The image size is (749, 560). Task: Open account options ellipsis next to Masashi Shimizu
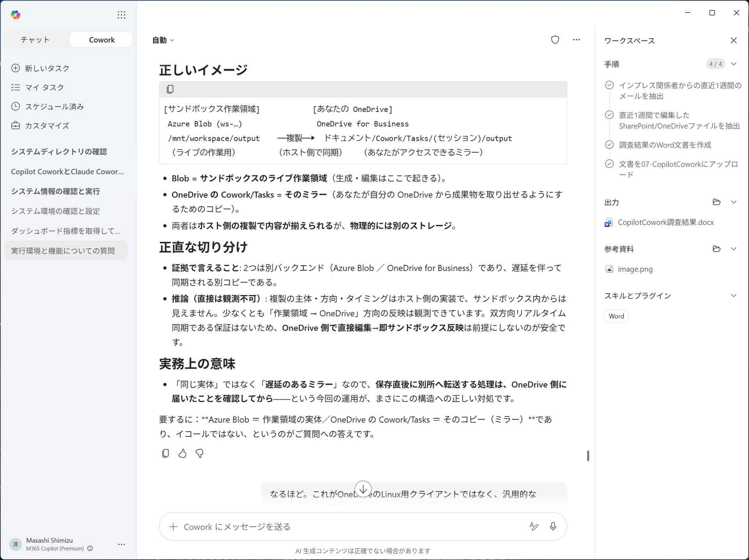tap(121, 544)
